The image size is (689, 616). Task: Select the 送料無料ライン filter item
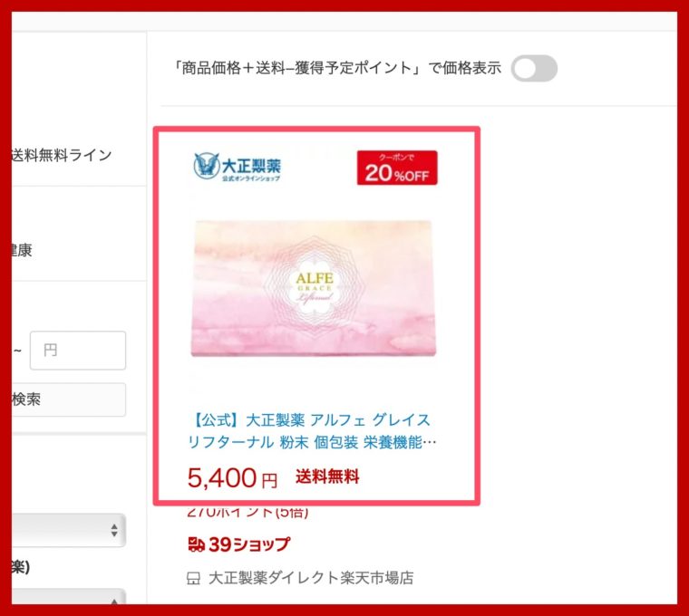[62, 155]
